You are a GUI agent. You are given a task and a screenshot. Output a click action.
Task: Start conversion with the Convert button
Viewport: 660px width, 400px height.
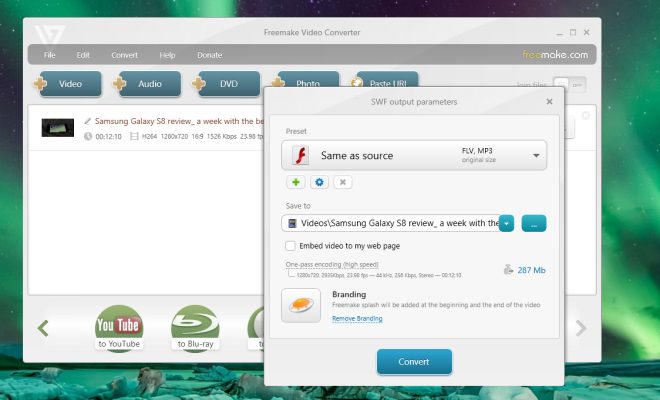tap(414, 362)
